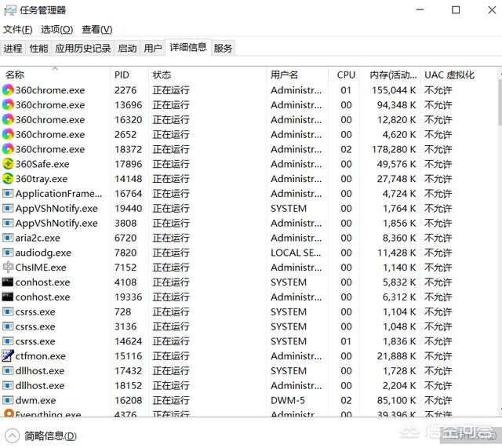502x448 pixels.
Task: Click the 360tray.exe shield icon
Action: click(8, 178)
